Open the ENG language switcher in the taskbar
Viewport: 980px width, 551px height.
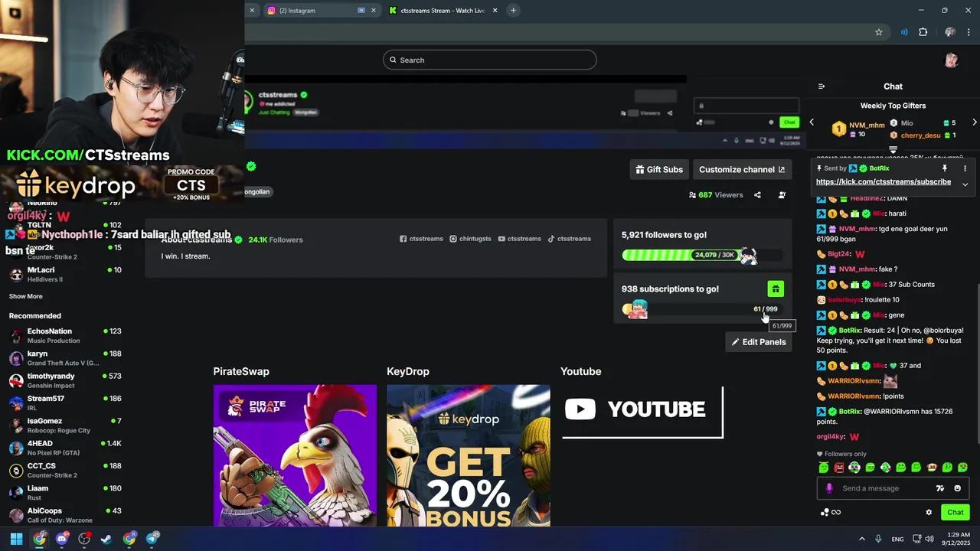coord(897,539)
